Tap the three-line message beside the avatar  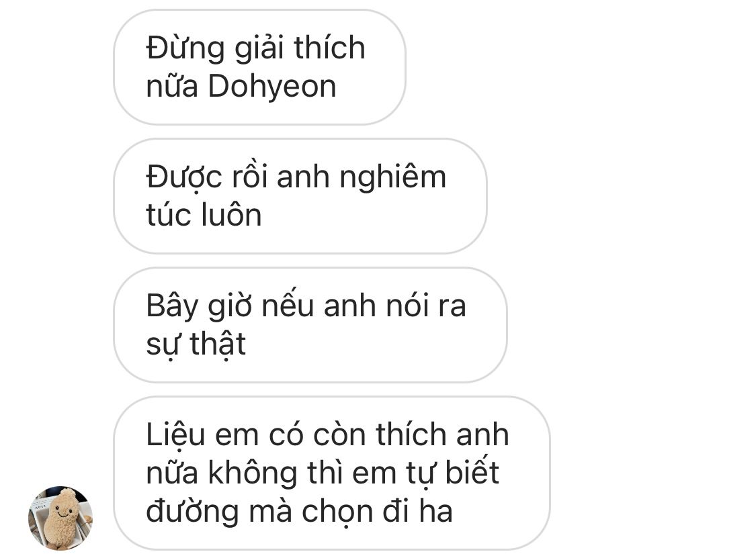332,473
